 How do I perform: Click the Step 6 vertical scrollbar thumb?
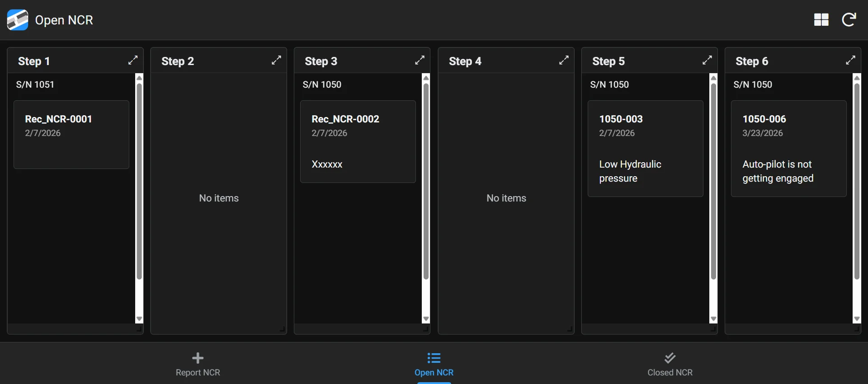[x=857, y=181]
